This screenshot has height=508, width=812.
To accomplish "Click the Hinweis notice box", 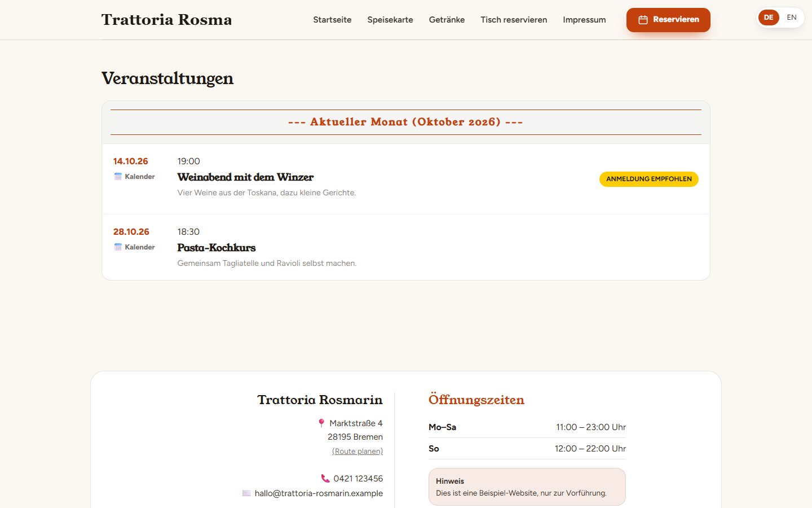I will tap(527, 487).
